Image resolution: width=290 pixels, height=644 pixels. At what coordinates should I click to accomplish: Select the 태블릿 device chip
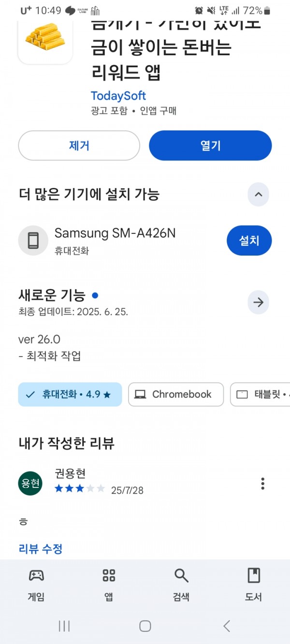pyautogui.click(x=261, y=394)
